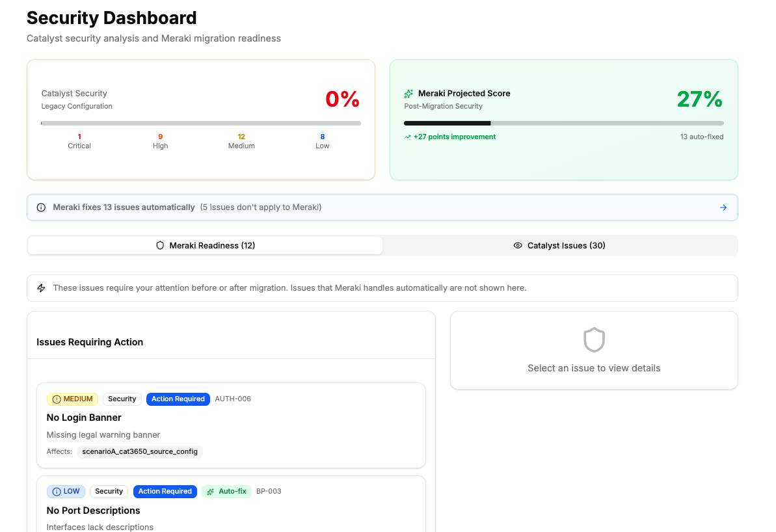The image size is (776, 532).
Task: Click the trend-up icon next to points improvement
Action: 407,137
